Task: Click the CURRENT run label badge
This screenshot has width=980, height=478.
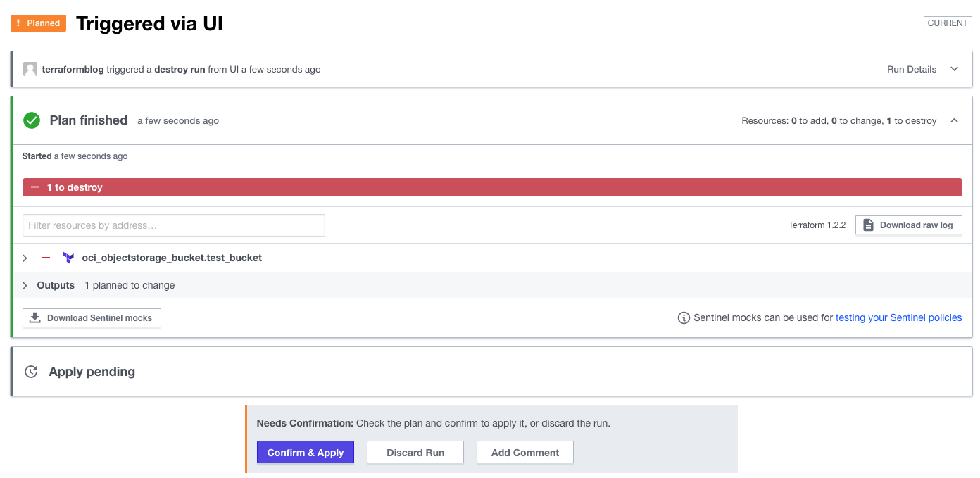Action: [x=947, y=23]
